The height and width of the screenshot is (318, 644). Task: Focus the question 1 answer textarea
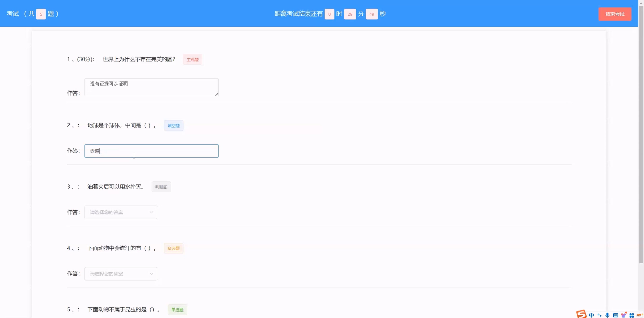pos(151,87)
